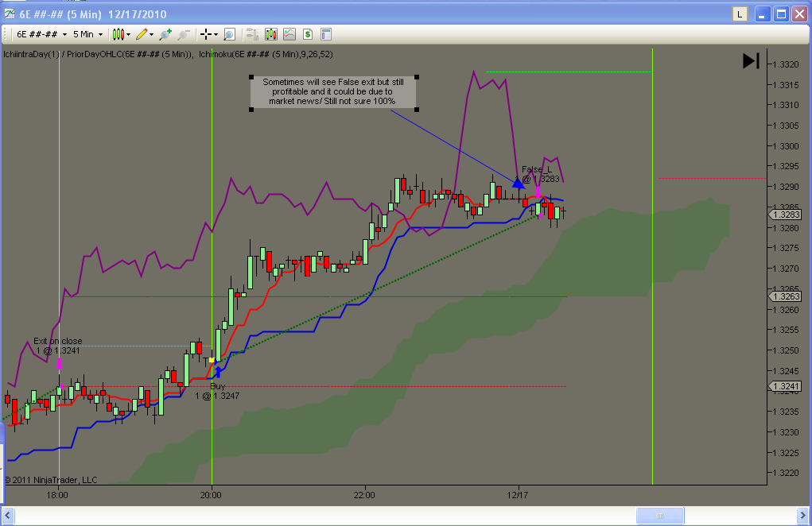Image resolution: width=812 pixels, height=526 pixels.
Task: Open the crosshair cursor dropdown arrow
Action: click(216, 35)
